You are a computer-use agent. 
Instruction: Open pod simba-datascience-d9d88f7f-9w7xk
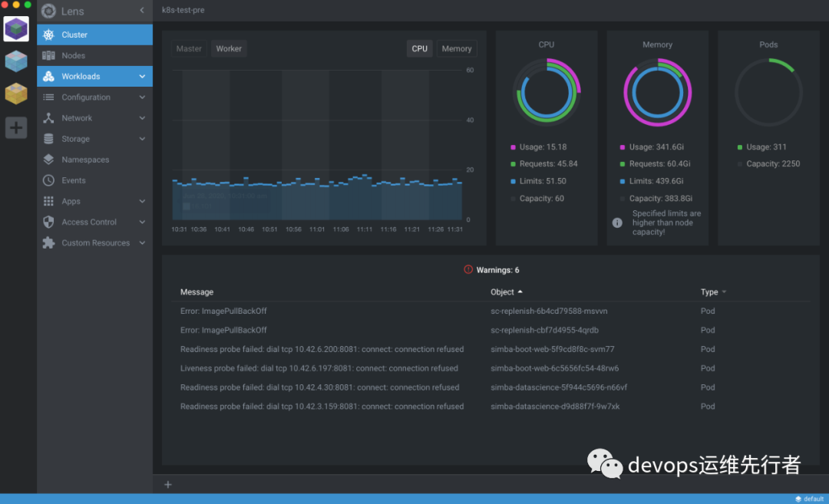[x=555, y=407]
